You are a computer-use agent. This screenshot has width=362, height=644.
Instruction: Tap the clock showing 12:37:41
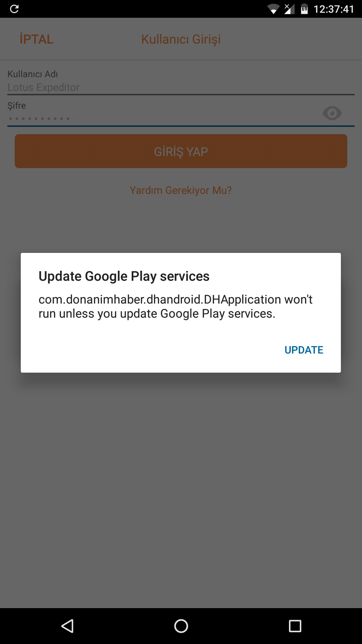pos(334,9)
